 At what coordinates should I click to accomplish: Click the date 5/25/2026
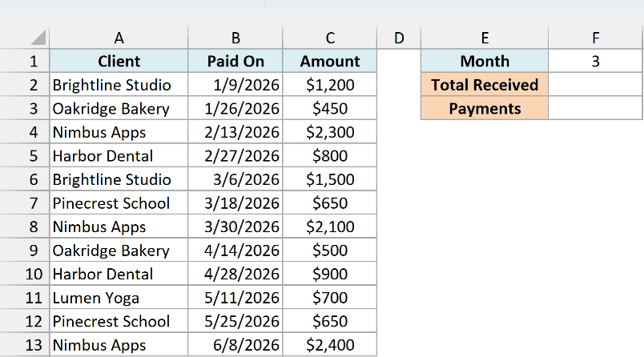(235, 321)
